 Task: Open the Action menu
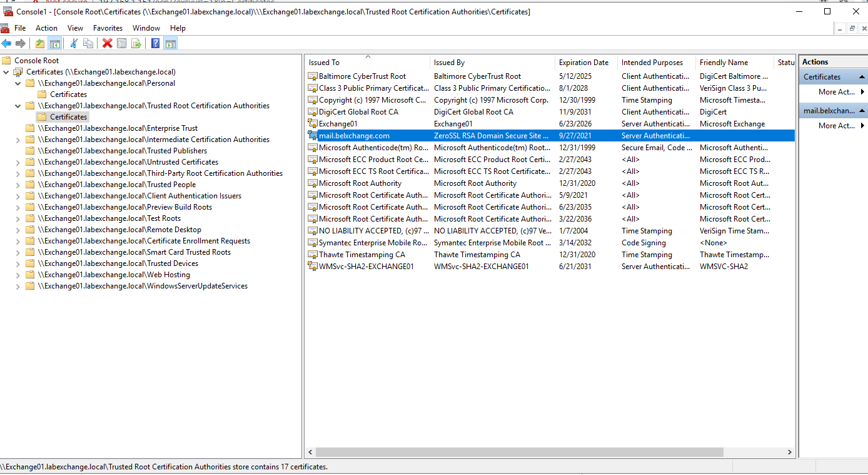tap(46, 28)
